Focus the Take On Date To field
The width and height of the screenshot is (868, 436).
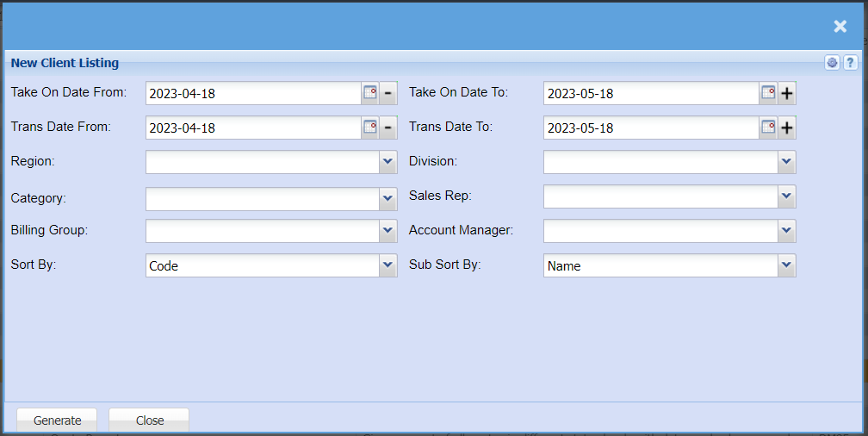[652, 93]
